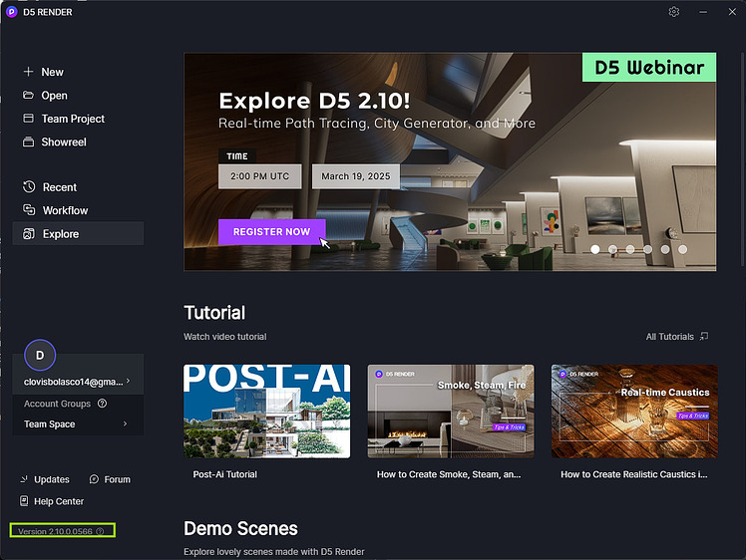Open the Showreel section
The image size is (746, 560).
pyautogui.click(x=64, y=141)
